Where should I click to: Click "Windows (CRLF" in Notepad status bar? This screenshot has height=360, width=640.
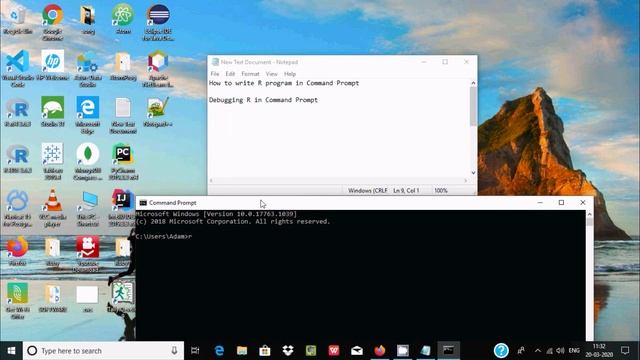tap(368, 191)
